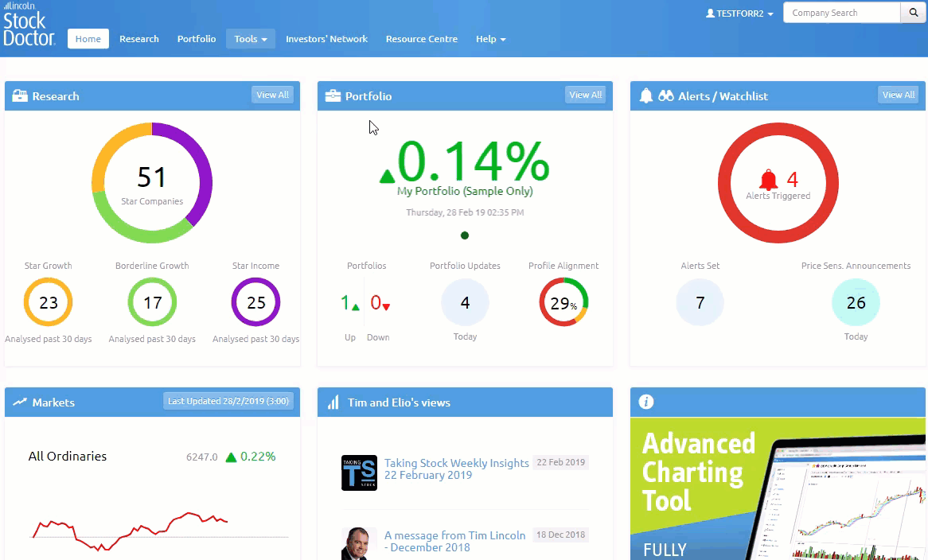This screenshot has width=928, height=560.
Task: Click the company search magnifier button
Action: coord(913,13)
